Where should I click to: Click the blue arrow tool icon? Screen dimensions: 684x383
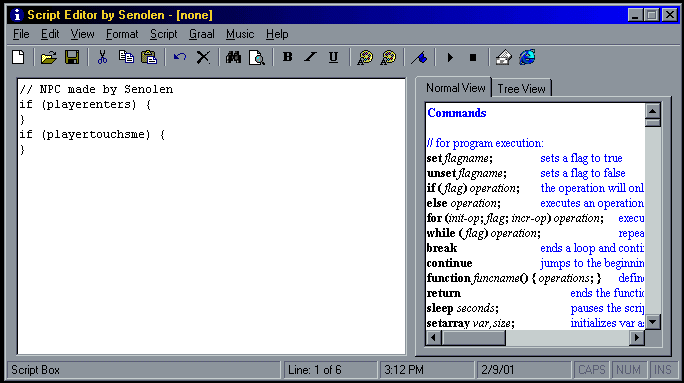coord(419,57)
